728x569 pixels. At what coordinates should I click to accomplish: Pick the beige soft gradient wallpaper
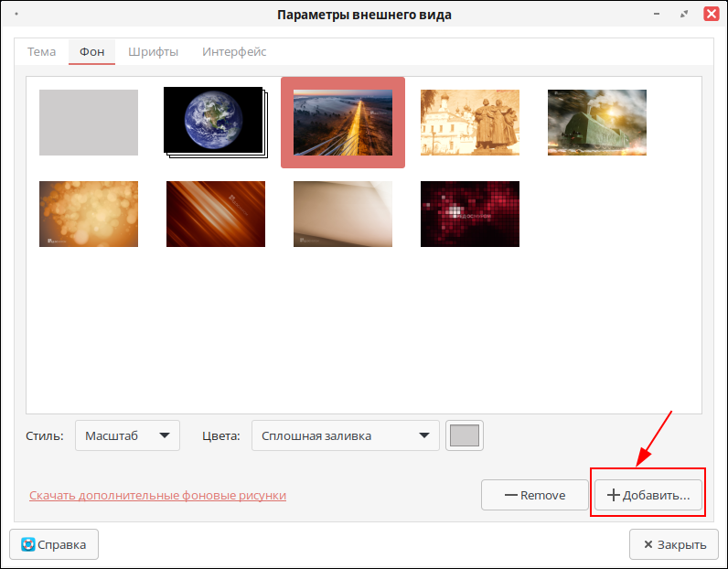tap(343, 214)
